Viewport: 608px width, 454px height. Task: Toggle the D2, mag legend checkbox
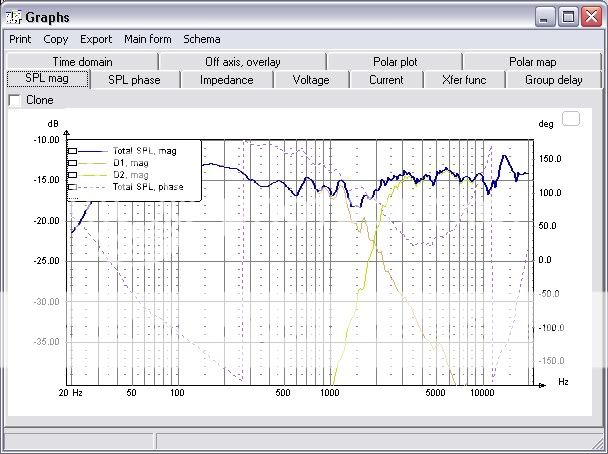[x=73, y=175]
